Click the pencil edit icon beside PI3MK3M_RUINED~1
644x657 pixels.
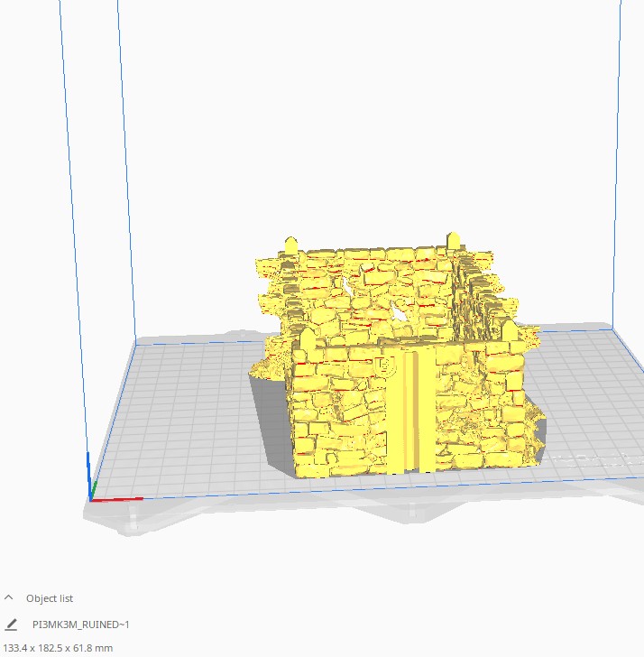[x=12, y=625]
